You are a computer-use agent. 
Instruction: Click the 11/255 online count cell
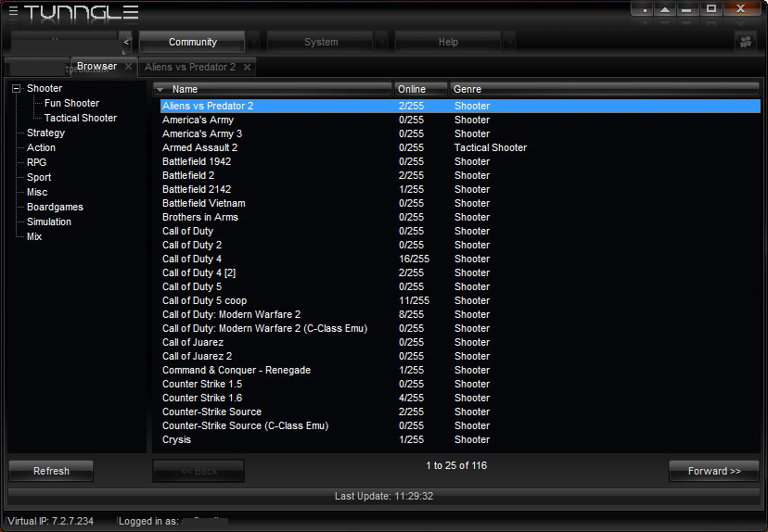[414, 300]
